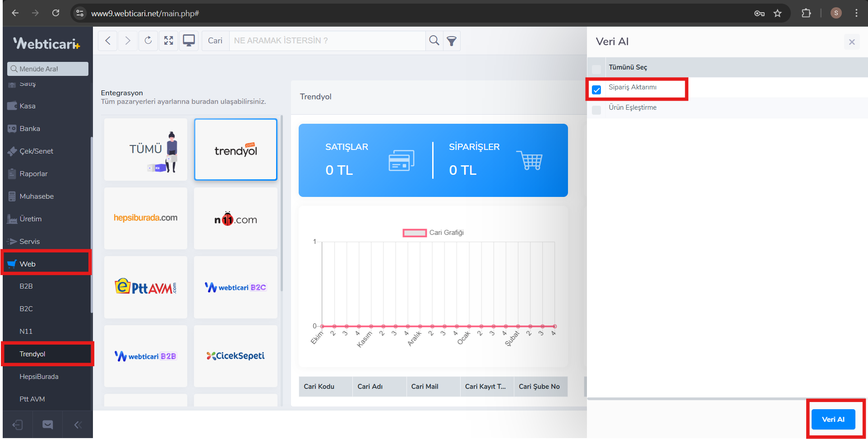Screen dimensions: 868x439
Task: Expand the Muhasebe menu in sidebar
Action: point(37,196)
